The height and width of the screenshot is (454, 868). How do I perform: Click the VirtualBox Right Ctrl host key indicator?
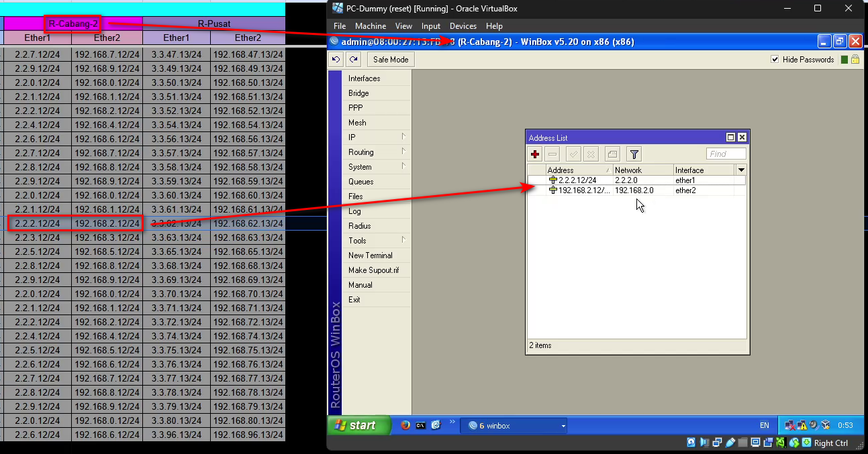[831, 443]
